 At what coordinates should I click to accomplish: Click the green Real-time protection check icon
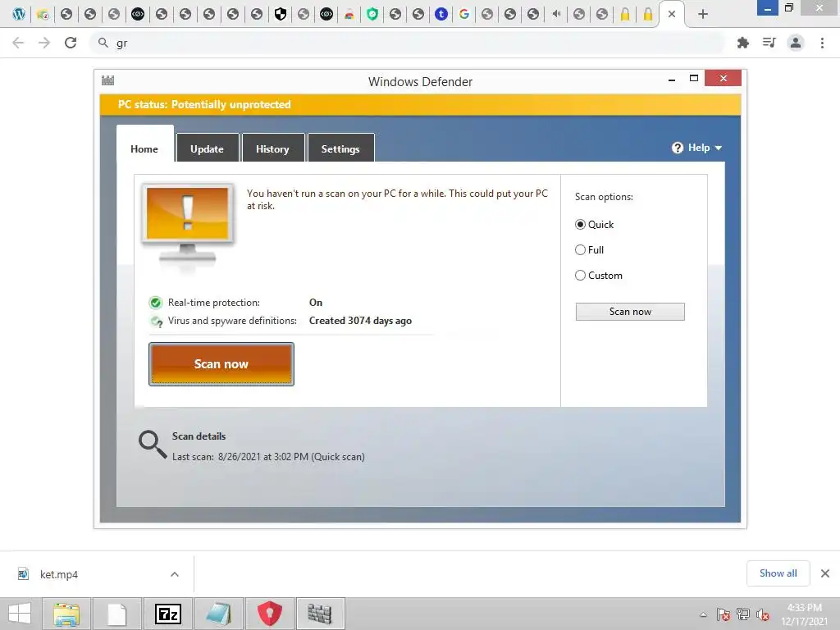156,303
